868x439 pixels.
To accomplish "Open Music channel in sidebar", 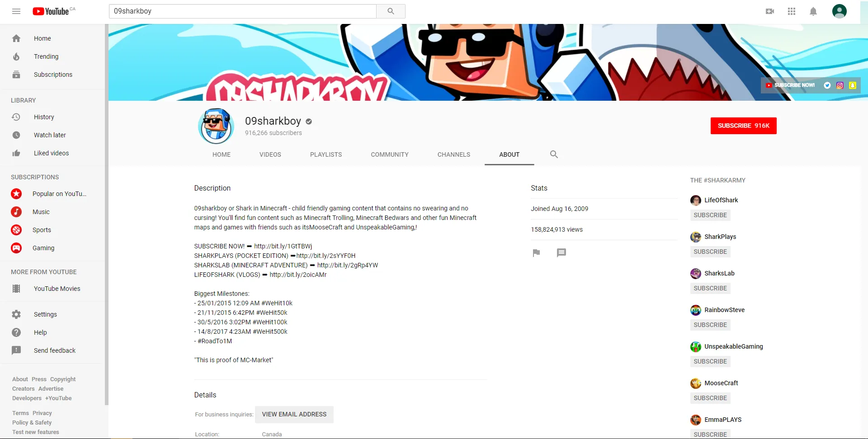I will 52,212.
